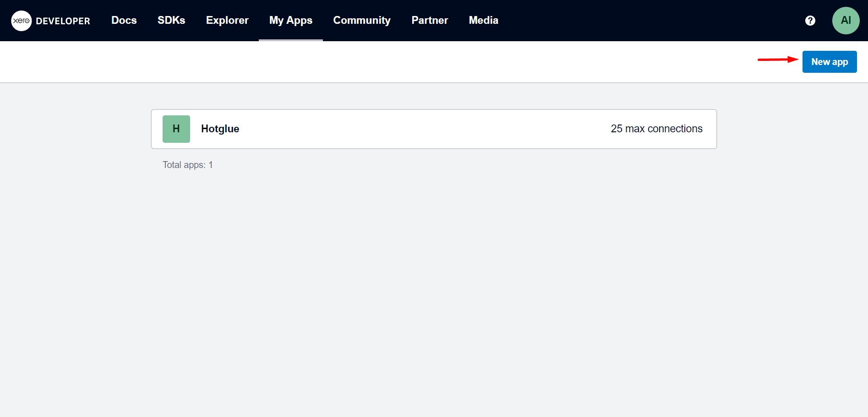The width and height of the screenshot is (868, 417).
Task: Open Explorer in the navigation bar
Action: pyautogui.click(x=227, y=21)
